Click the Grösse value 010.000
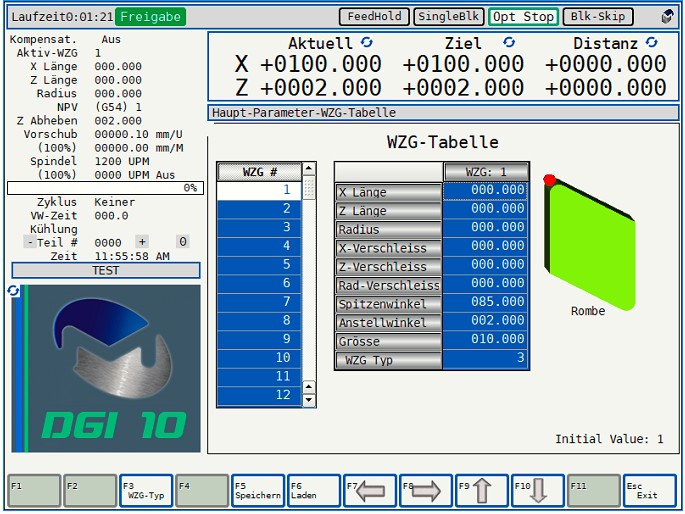The height and width of the screenshot is (514, 685). coord(485,340)
